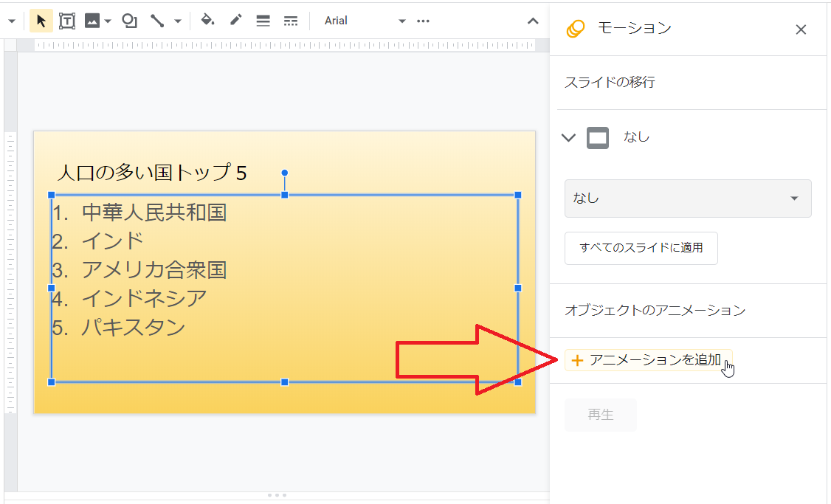Open the fill color paint bucket
831x504 pixels.
click(207, 20)
